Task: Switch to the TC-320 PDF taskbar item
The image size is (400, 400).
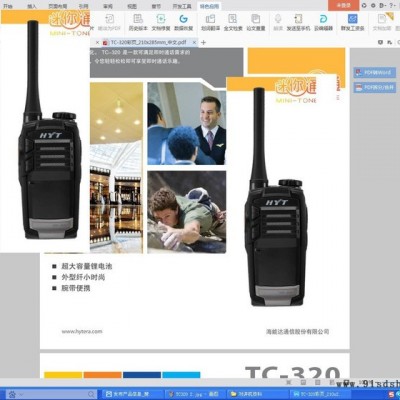Action: 320,394
